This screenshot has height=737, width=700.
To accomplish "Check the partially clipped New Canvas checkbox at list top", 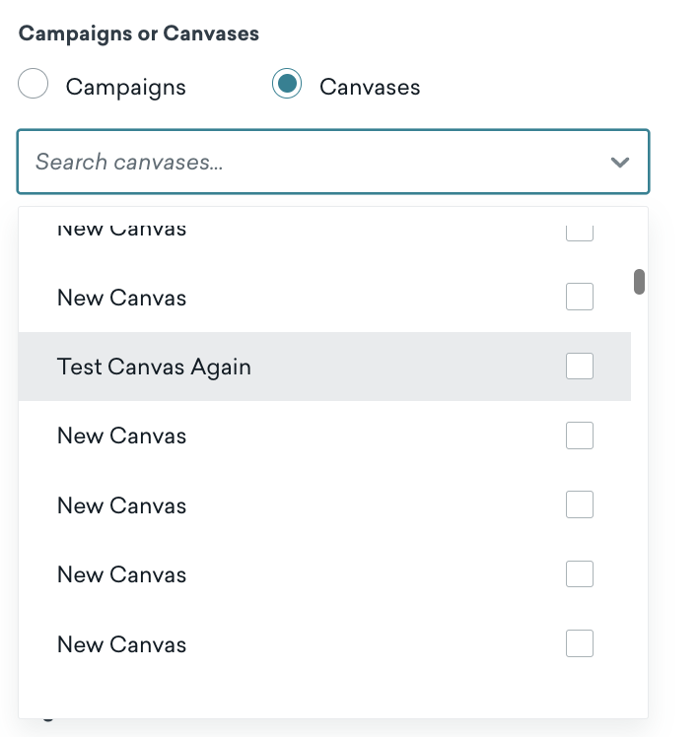I will [x=579, y=234].
